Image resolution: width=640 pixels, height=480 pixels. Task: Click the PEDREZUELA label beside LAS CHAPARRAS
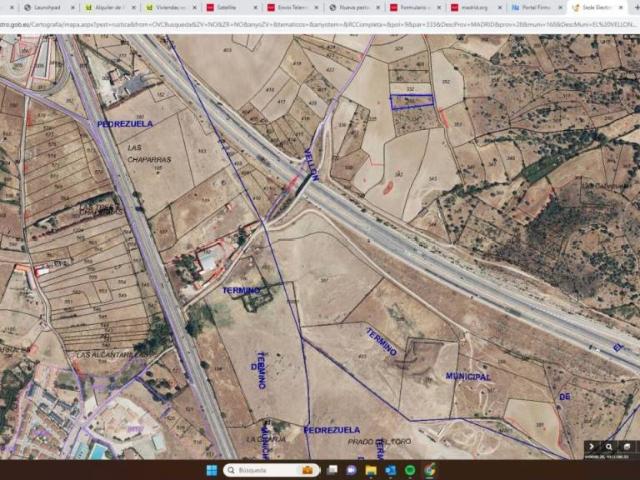(125, 124)
